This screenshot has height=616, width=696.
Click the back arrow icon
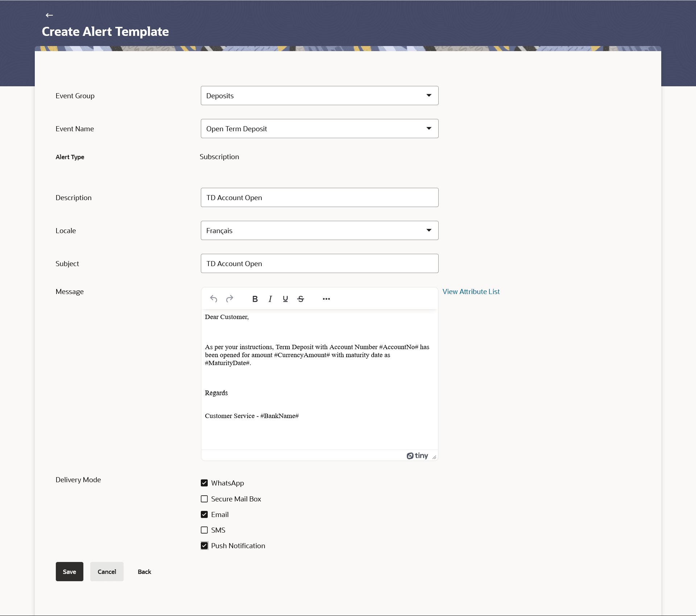tap(49, 15)
